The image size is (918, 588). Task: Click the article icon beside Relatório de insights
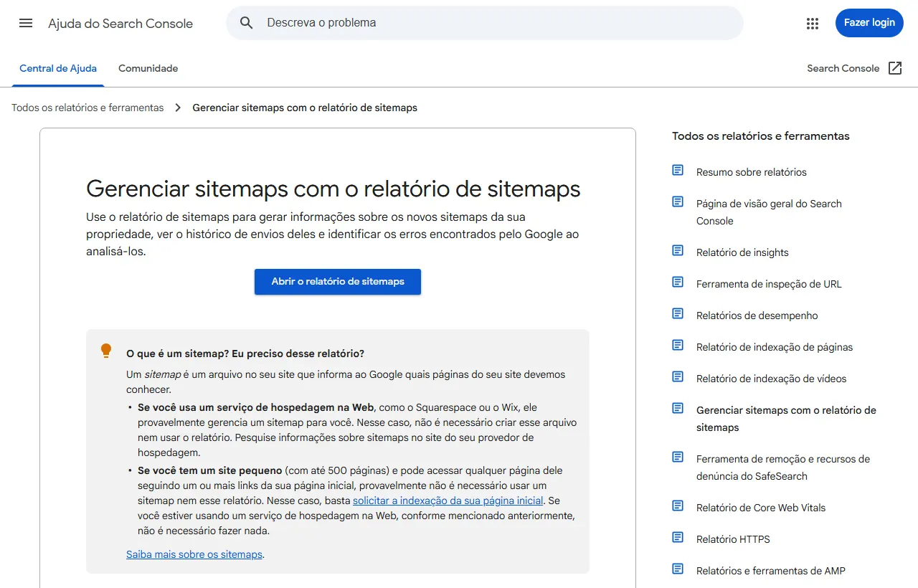pyautogui.click(x=678, y=250)
